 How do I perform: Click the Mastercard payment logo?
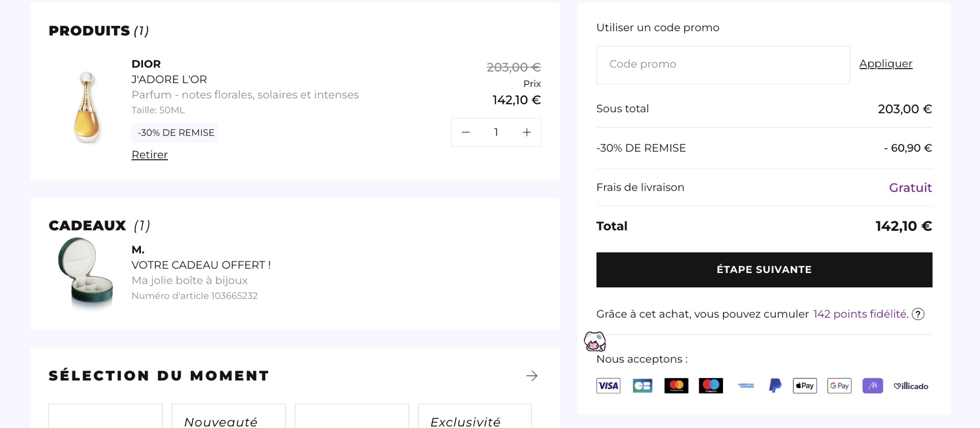pos(676,386)
